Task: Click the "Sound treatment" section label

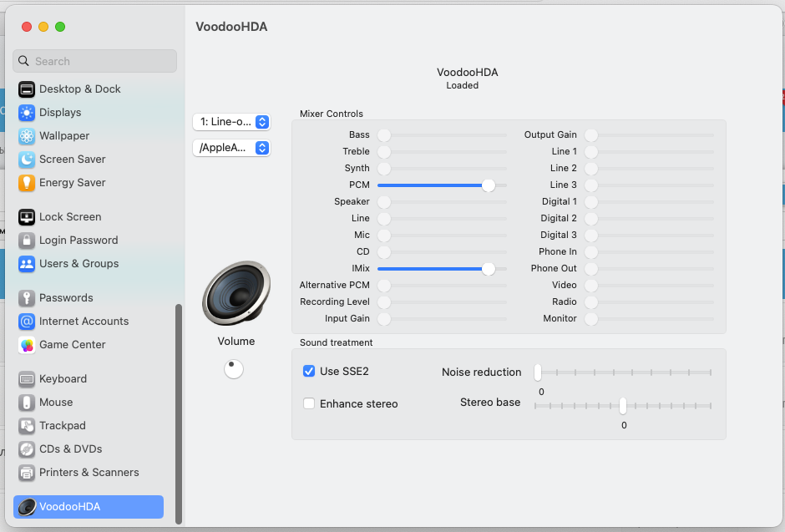Action: (336, 342)
